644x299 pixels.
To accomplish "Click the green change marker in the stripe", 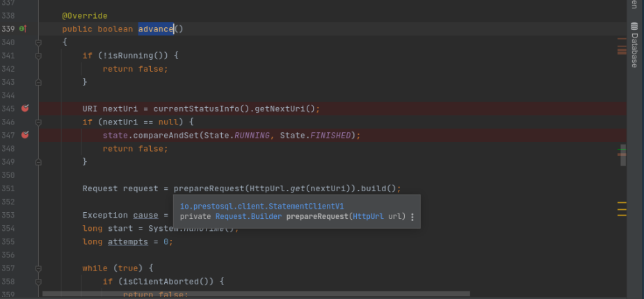I will point(622,150).
